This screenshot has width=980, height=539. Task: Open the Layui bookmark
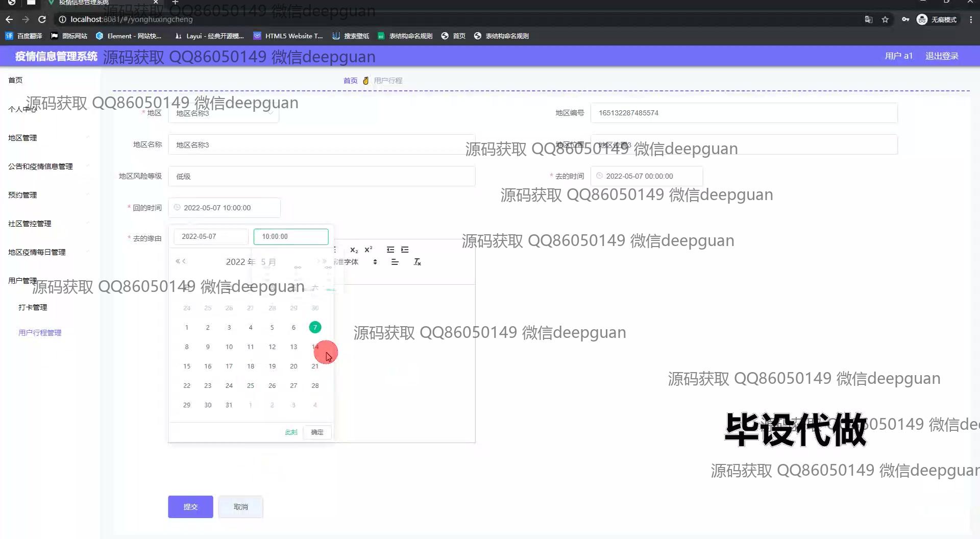coord(209,36)
